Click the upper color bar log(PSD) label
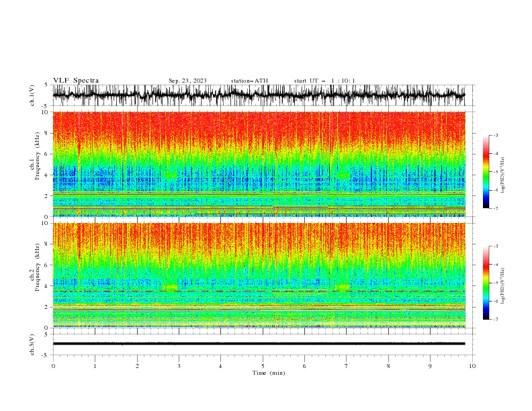This screenshot has width=532, height=411. 503,175
